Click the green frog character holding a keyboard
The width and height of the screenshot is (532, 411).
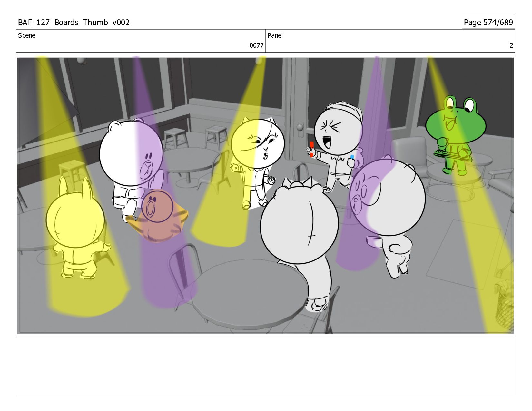click(455, 135)
